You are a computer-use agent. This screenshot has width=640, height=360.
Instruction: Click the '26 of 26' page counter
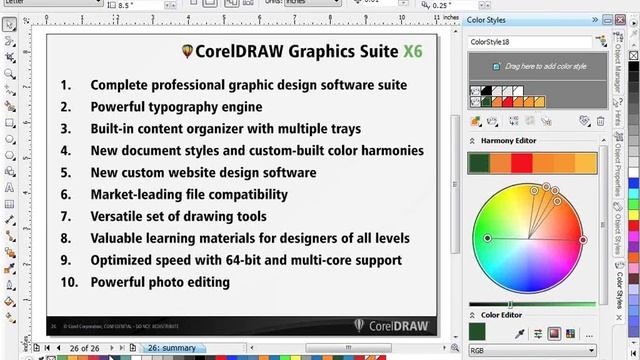(84, 349)
